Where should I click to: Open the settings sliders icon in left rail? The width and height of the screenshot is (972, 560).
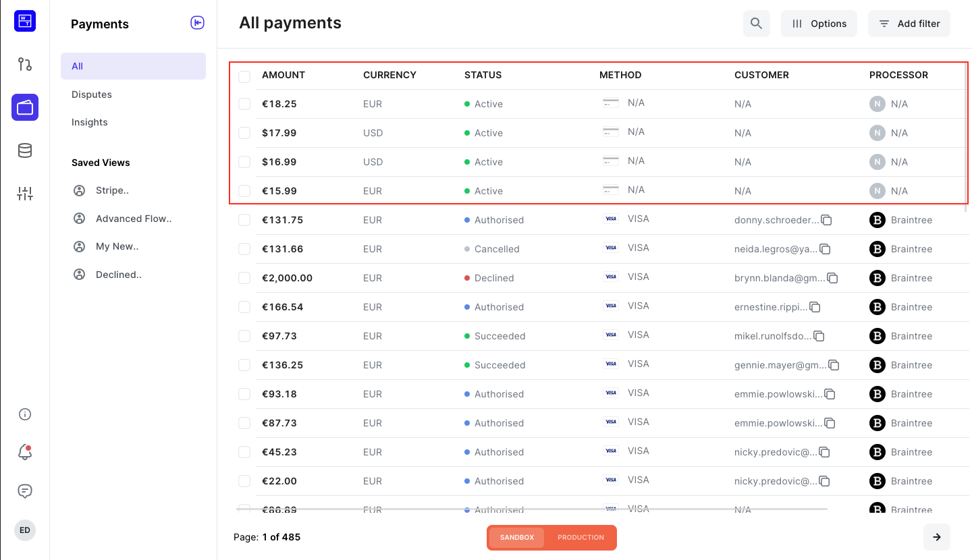point(25,194)
